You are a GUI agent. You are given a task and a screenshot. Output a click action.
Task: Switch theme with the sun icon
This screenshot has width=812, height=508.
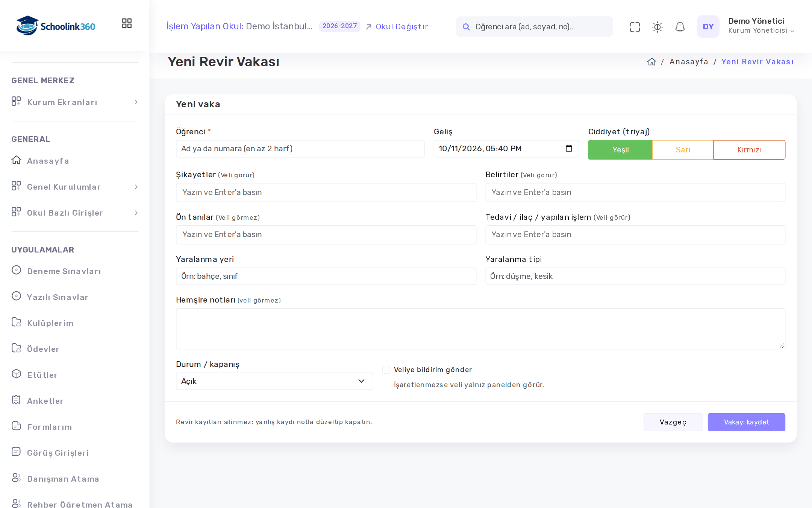(x=657, y=27)
